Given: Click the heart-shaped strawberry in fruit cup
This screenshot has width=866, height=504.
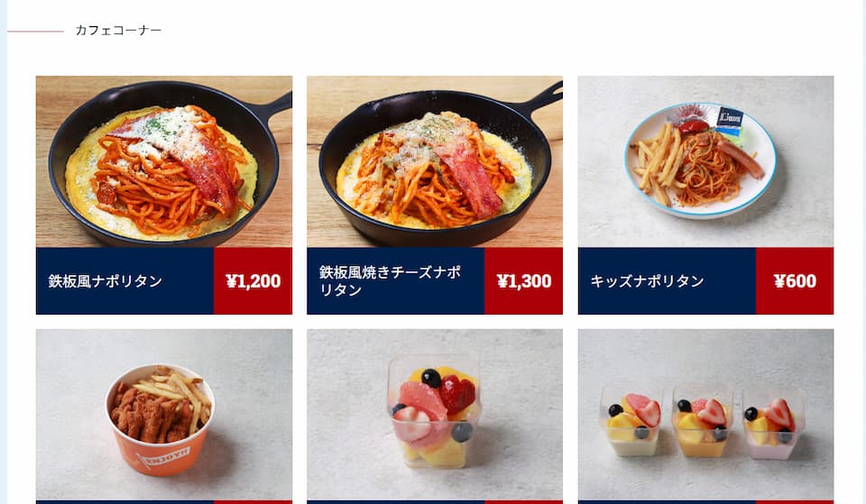Looking at the screenshot, I should tap(457, 394).
